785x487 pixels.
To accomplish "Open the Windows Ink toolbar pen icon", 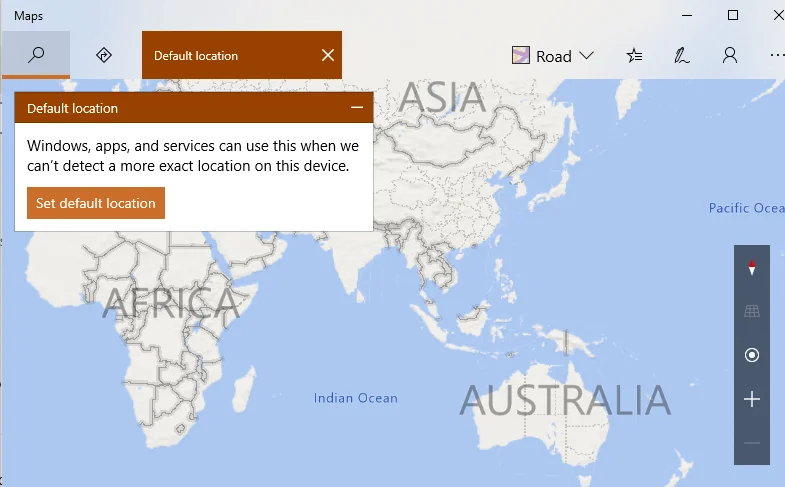I will pyautogui.click(x=681, y=56).
